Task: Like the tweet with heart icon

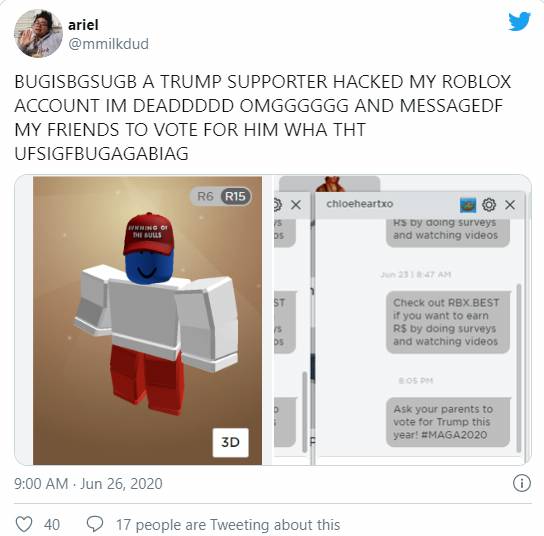Action: 24,524
